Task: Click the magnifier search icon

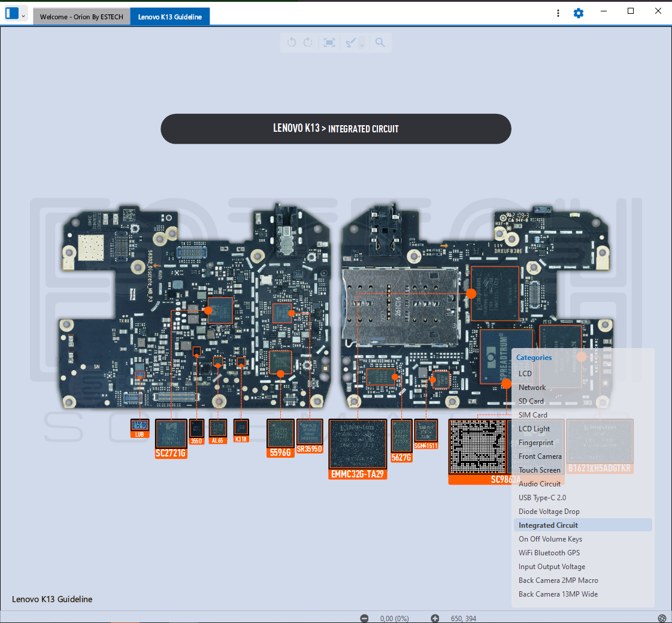Action: pos(380,43)
